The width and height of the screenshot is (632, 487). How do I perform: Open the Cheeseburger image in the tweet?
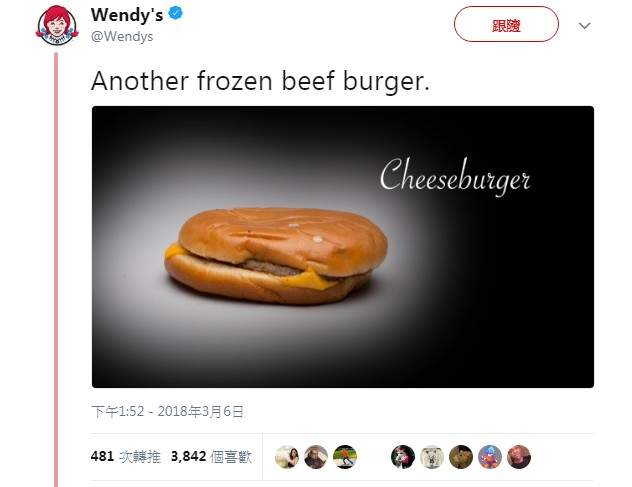pos(343,247)
